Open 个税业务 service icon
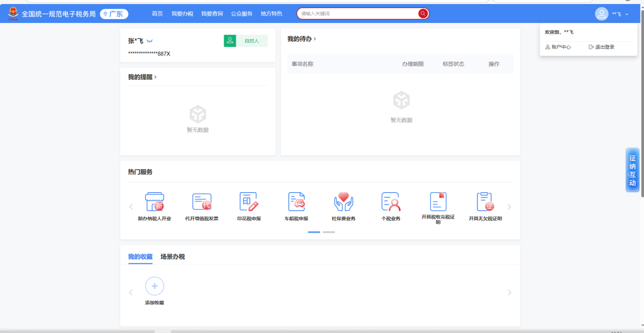The image size is (644, 333). click(391, 202)
